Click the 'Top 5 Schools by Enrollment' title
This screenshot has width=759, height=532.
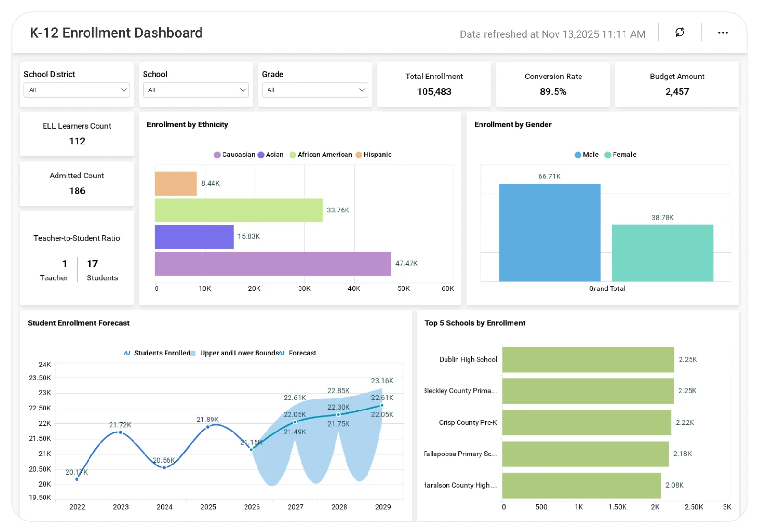475,323
